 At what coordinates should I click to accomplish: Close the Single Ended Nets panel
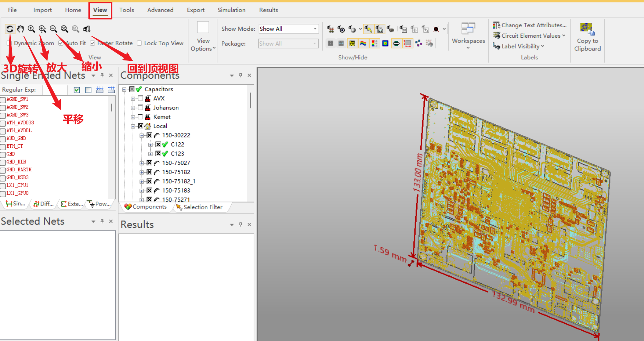coord(111,75)
